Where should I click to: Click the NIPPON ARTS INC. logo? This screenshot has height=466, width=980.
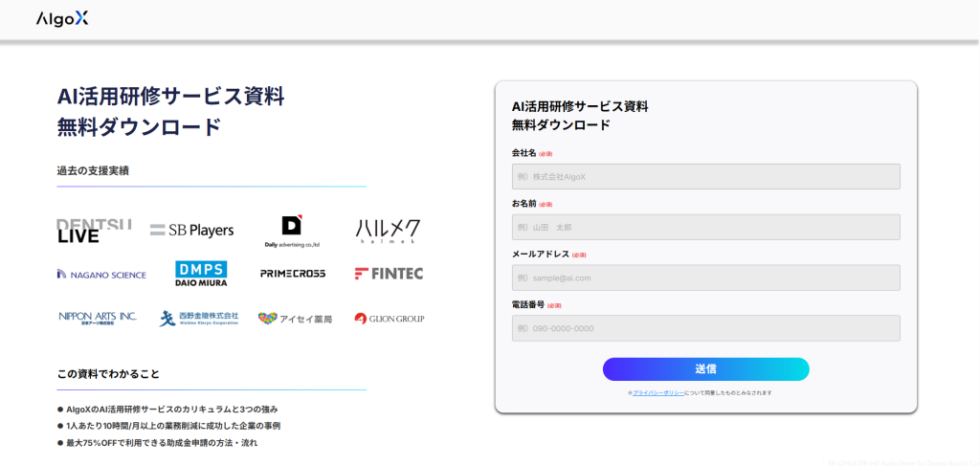click(x=98, y=318)
